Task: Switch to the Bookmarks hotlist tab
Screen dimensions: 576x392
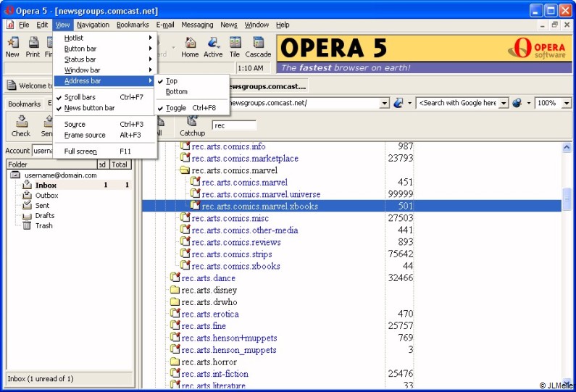Action: pyautogui.click(x=24, y=104)
